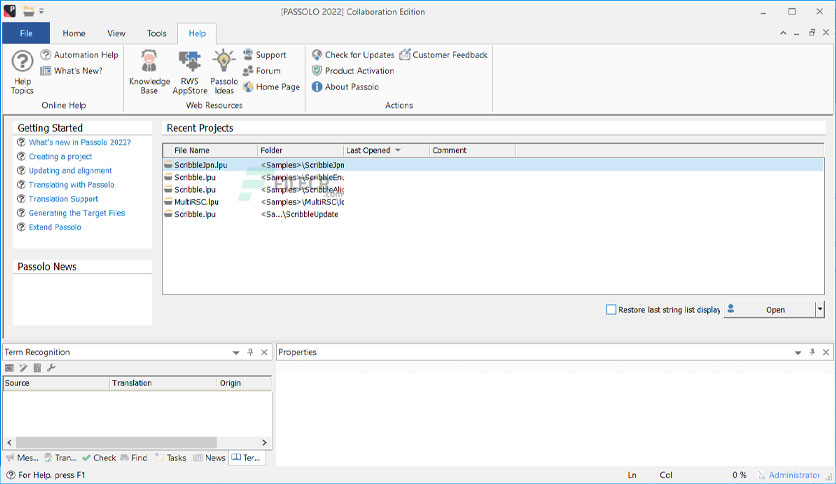Open the Updating and alignment link
This screenshot has width=836, height=484.
pos(70,171)
